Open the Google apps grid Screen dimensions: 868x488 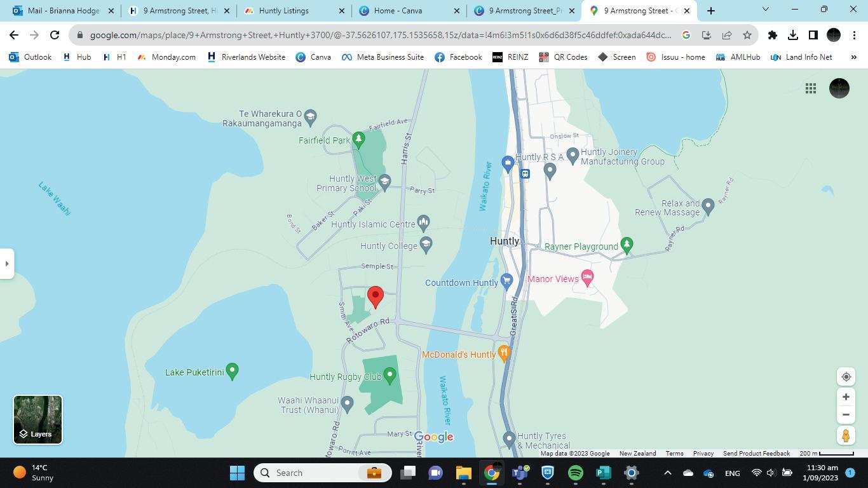pyautogui.click(x=811, y=88)
